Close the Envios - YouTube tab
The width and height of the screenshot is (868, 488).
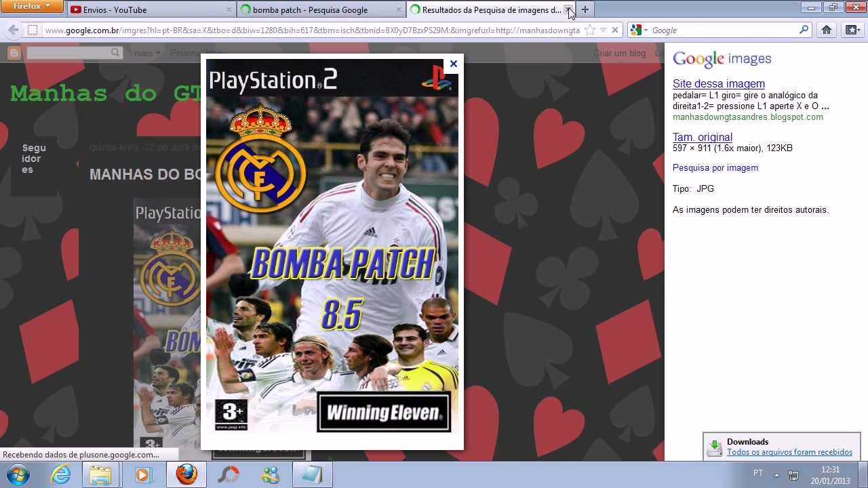229,9
